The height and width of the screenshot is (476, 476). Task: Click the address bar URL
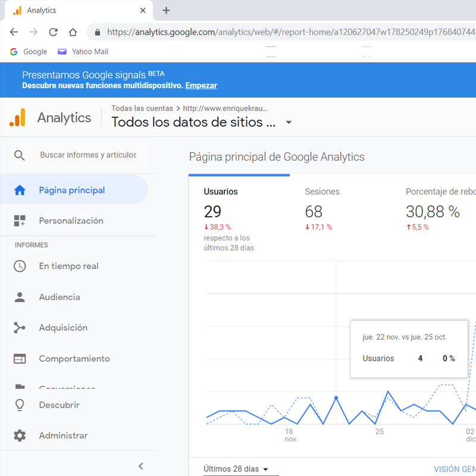click(x=291, y=32)
